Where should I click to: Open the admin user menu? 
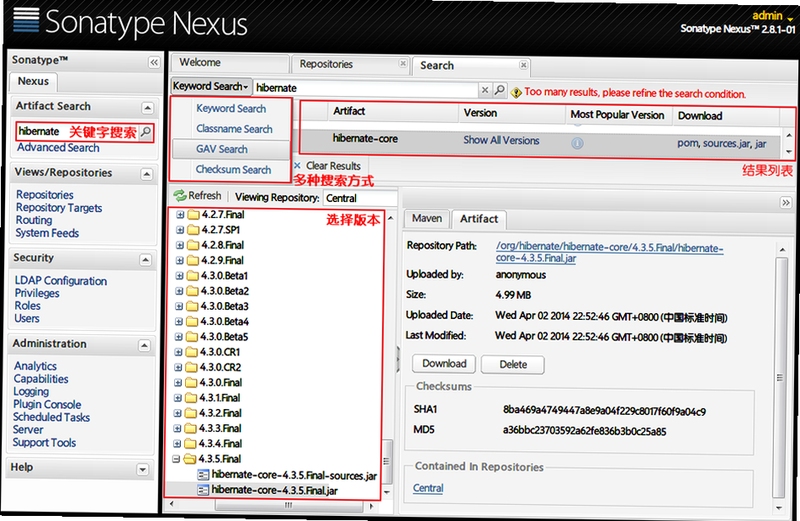(772, 16)
